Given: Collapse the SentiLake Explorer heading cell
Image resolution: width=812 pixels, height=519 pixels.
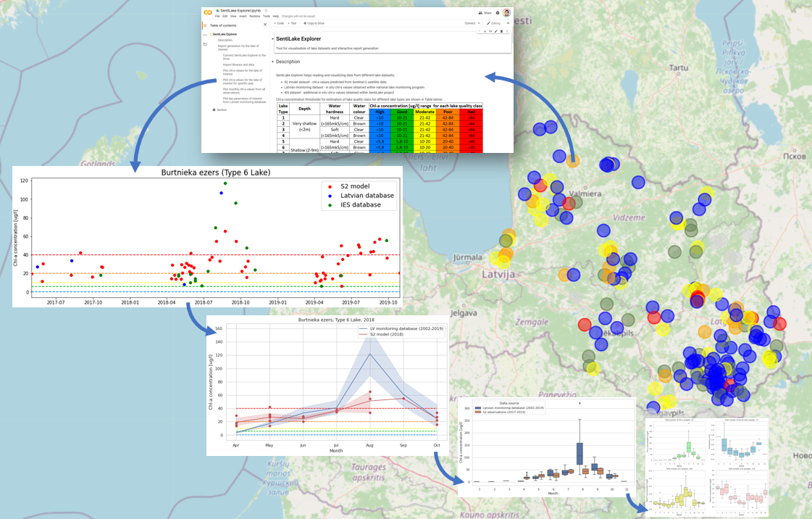Looking at the screenshot, I should click(x=273, y=38).
